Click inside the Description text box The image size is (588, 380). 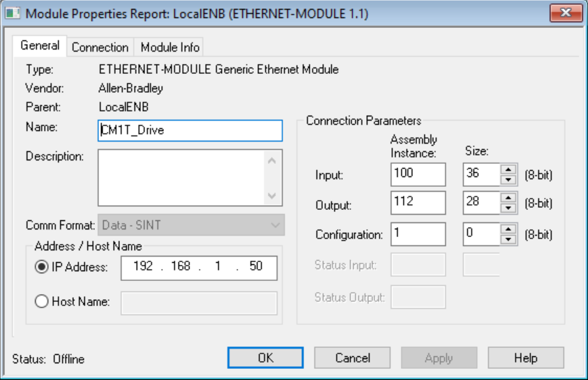(x=180, y=178)
